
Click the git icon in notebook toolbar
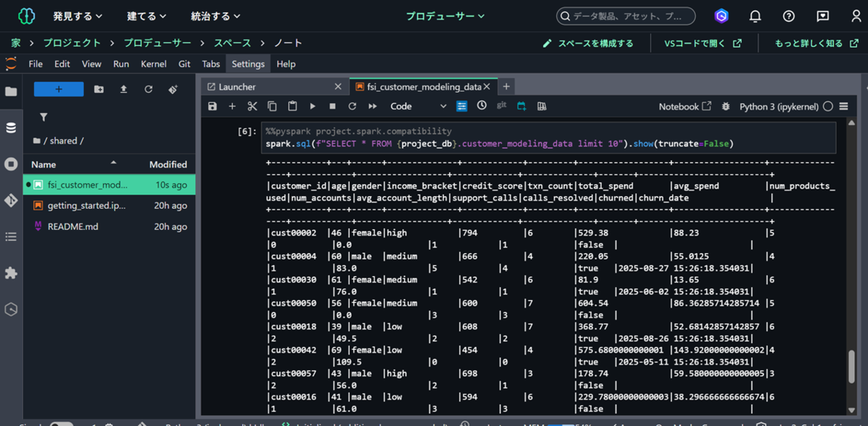point(501,106)
